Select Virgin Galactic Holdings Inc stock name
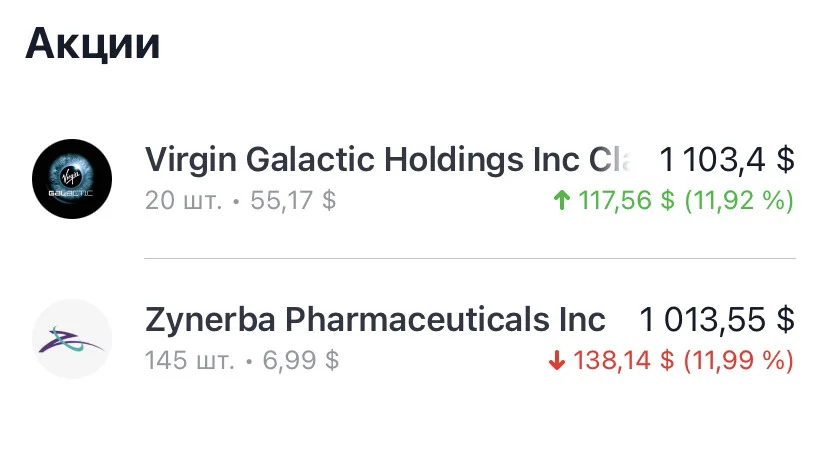The width and height of the screenshot is (828, 474). coord(389,160)
